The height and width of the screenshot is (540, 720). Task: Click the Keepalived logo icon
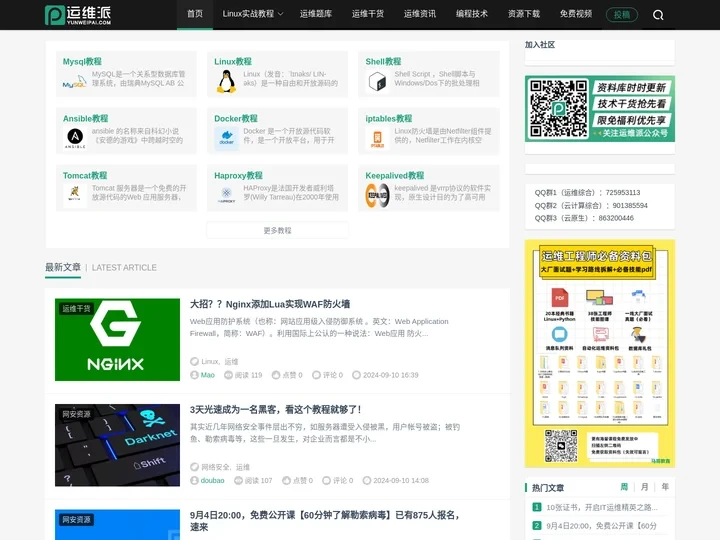(x=377, y=195)
